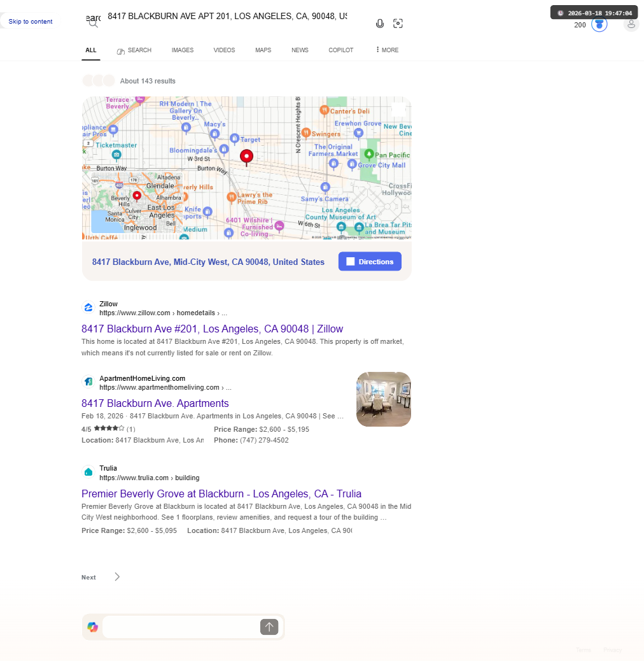Switch to the SEARCH tab
The image size is (644, 661).
134,50
